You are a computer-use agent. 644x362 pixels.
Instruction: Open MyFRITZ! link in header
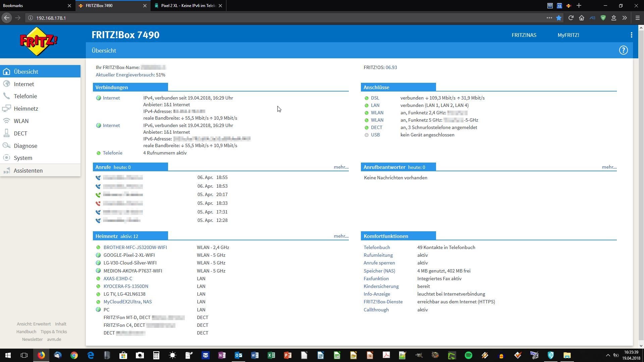568,35
